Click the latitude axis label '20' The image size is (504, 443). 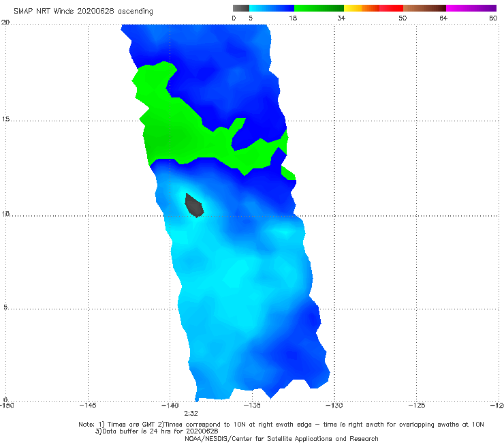(x=5, y=22)
